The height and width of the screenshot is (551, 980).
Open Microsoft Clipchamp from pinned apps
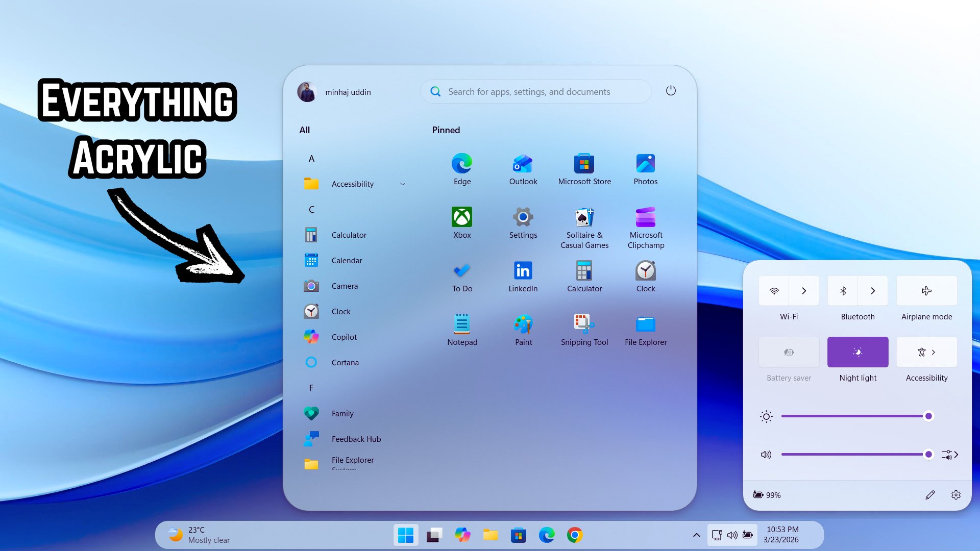pyautogui.click(x=646, y=228)
